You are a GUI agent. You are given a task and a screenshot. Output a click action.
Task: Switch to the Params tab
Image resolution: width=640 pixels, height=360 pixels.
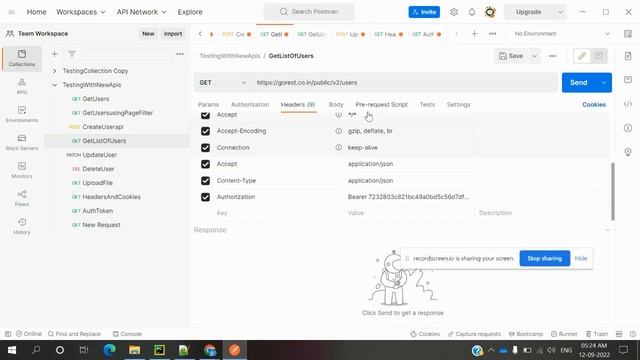(x=208, y=104)
